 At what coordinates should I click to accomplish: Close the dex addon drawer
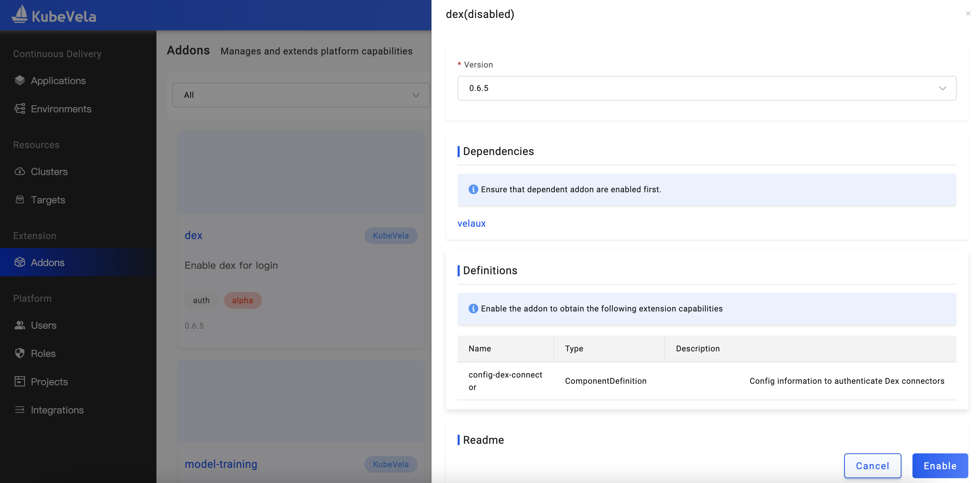point(968,14)
